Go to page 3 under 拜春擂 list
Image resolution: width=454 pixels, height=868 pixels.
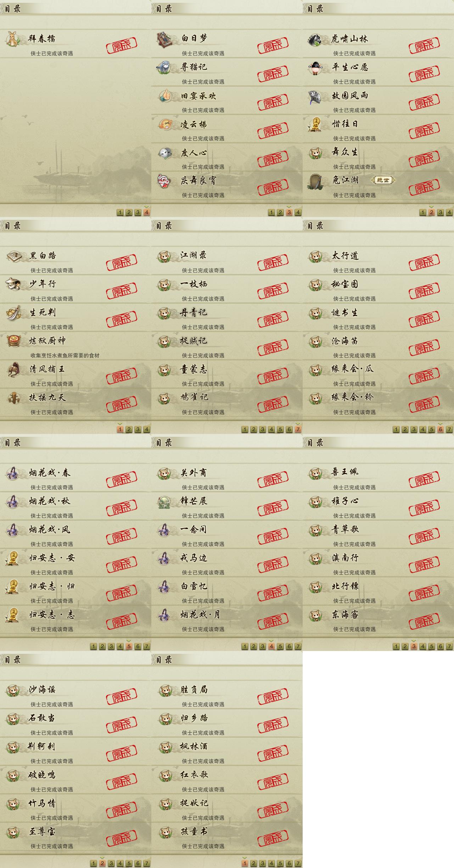[x=138, y=212]
